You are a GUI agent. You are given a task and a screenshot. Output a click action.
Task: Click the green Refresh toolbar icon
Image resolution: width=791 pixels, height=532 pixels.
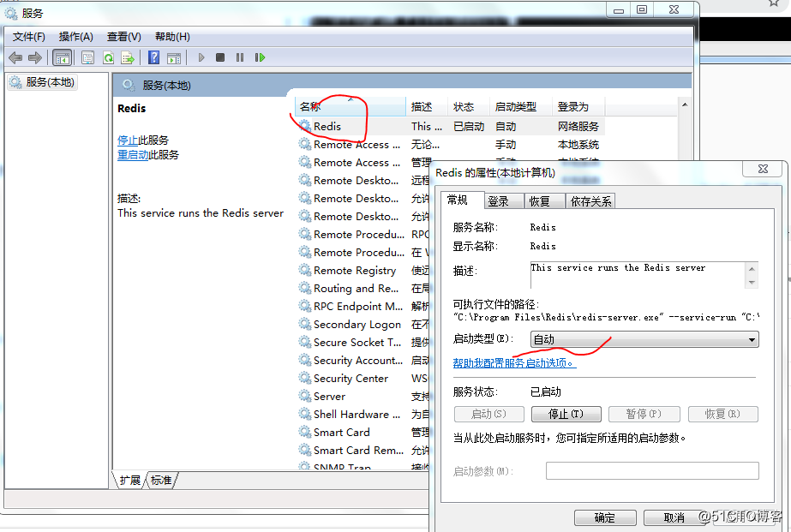pos(108,57)
